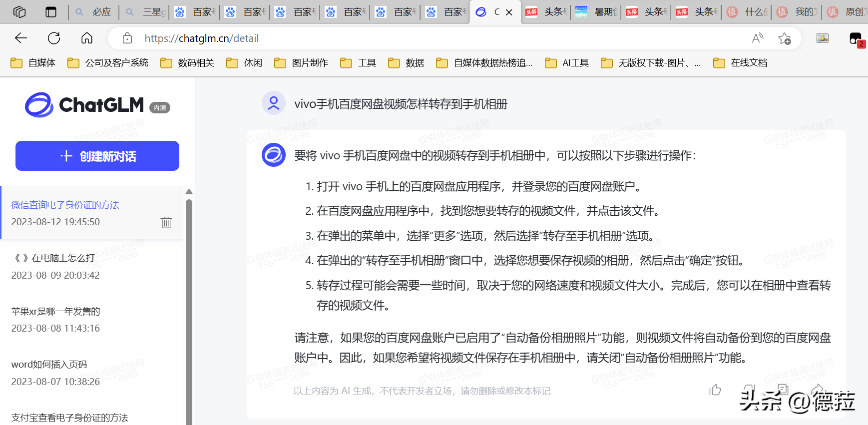Click answer step 5 转存过程可能会需要一些时间
The height and width of the screenshot is (425, 868).
[568, 295]
